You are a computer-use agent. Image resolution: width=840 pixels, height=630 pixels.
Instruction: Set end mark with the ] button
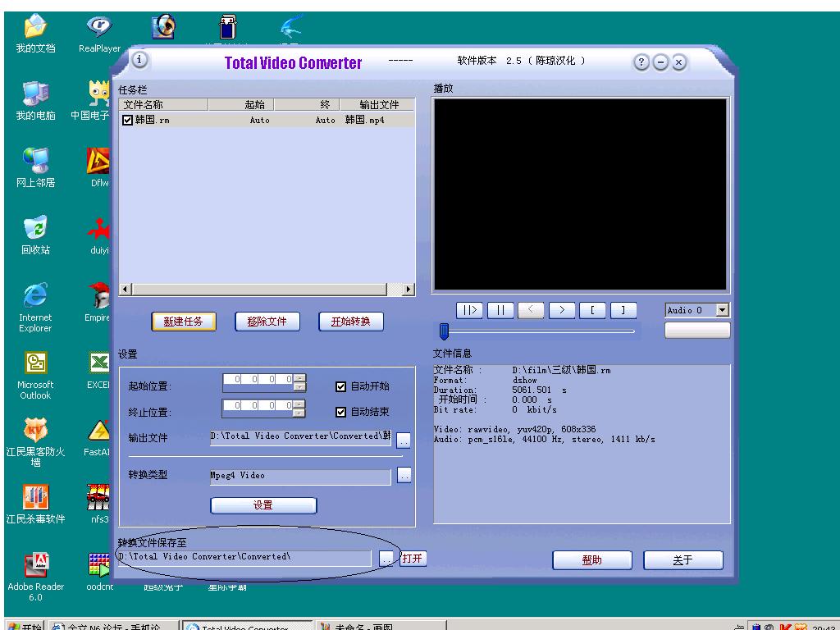click(x=623, y=310)
